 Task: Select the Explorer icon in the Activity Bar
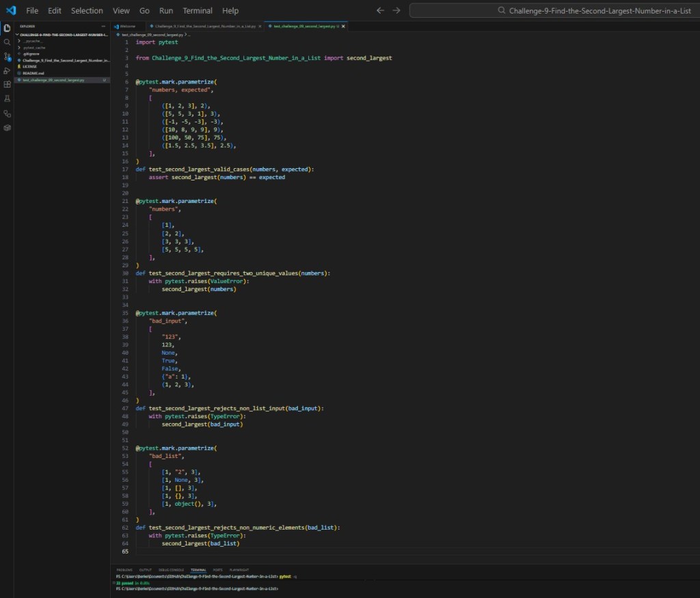pyautogui.click(x=7, y=28)
